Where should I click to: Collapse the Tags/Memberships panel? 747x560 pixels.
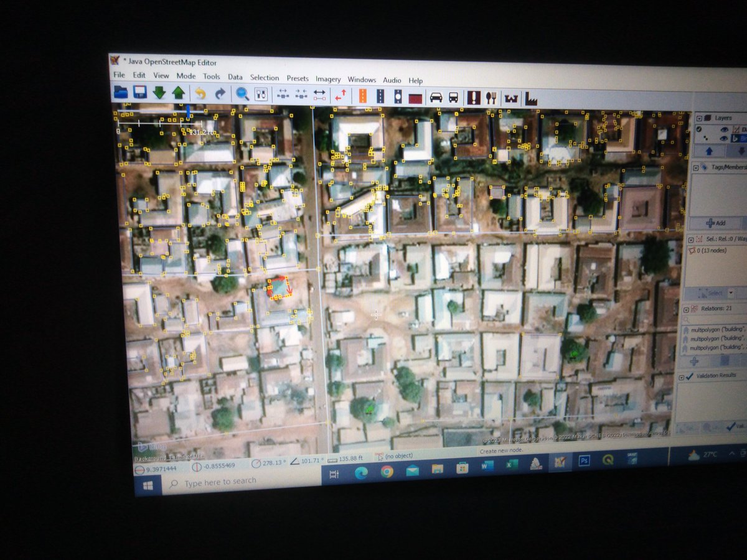tap(697, 167)
